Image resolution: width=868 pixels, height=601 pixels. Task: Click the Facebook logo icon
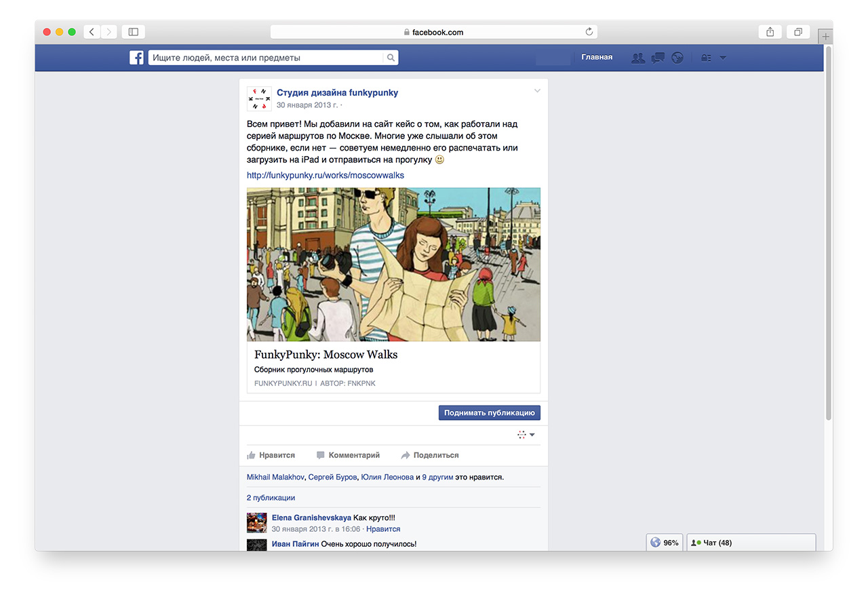pyautogui.click(x=136, y=58)
